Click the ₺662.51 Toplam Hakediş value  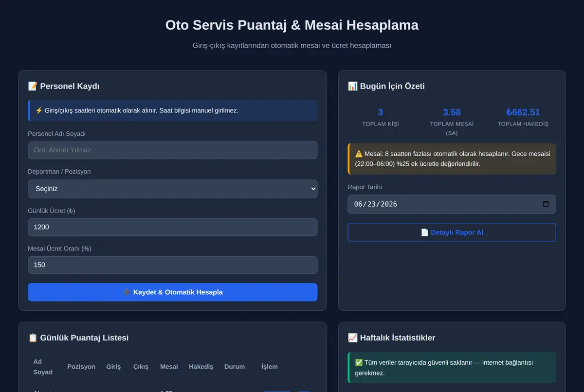[x=523, y=112]
